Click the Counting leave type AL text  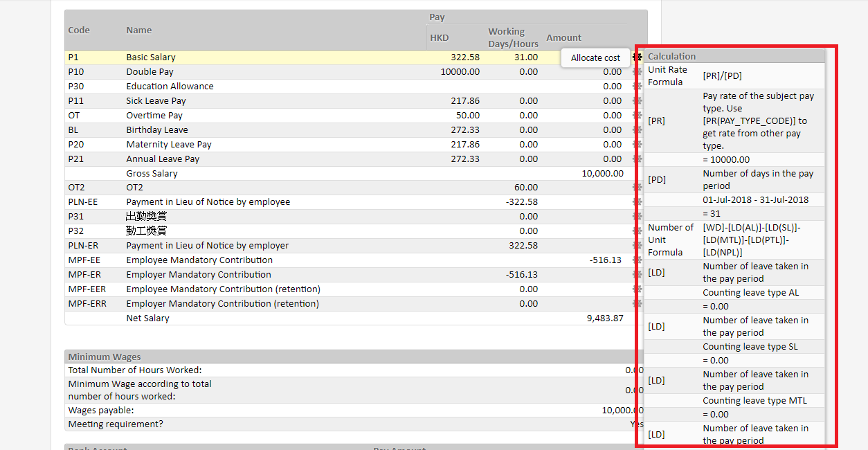pos(751,293)
